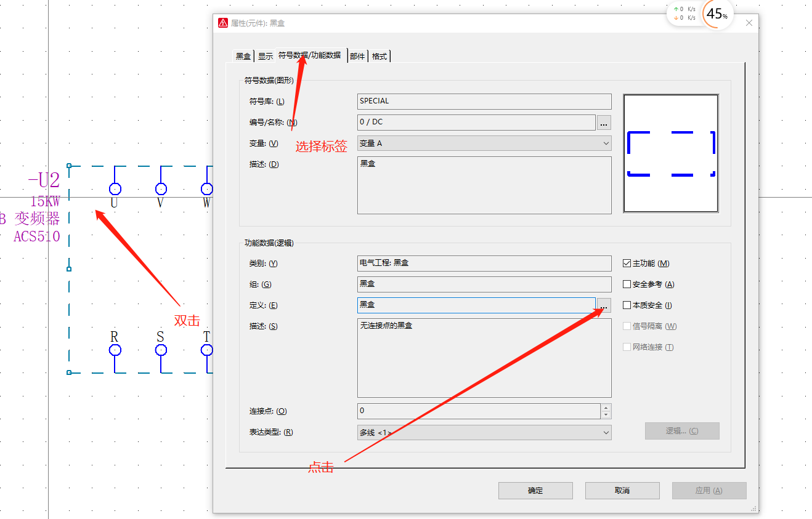Click the 取消 button
The width and height of the screenshot is (812, 519).
[x=622, y=491]
